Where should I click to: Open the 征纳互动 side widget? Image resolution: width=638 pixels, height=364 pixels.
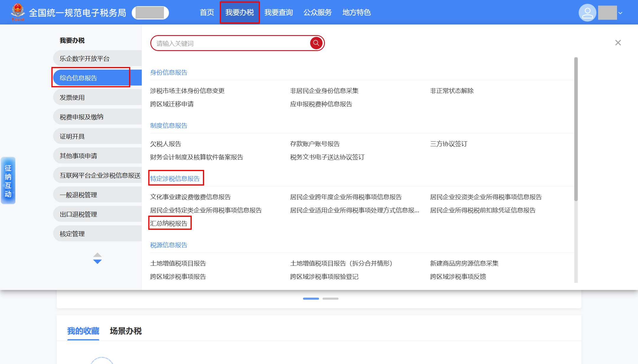point(8,181)
